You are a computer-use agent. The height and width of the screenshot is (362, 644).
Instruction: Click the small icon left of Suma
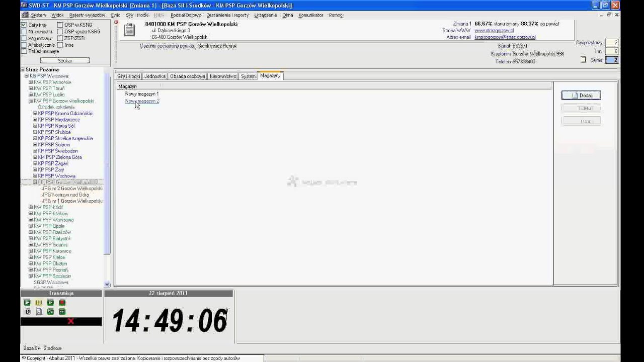[x=583, y=60]
